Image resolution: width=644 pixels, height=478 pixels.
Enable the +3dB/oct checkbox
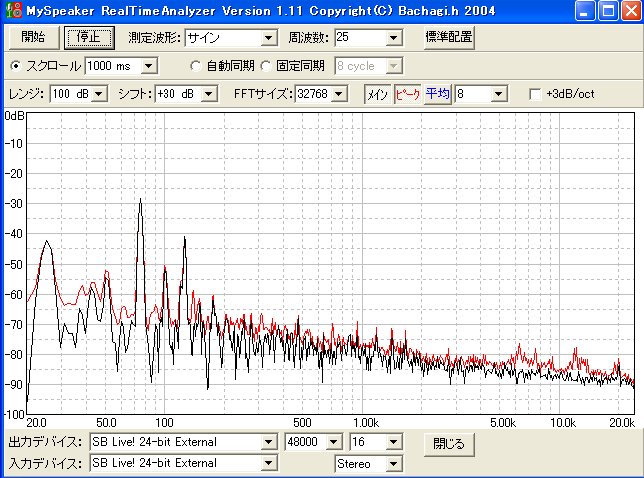pos(535,94)
